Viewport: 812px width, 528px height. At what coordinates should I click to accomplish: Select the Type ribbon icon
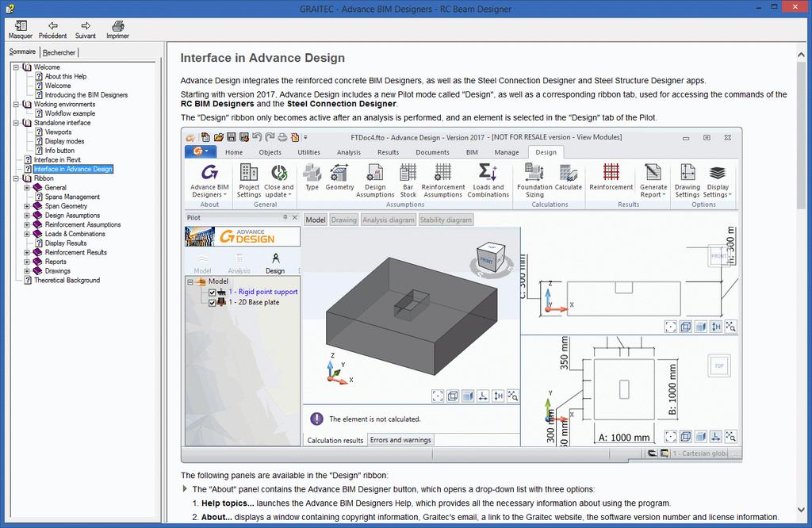[312, 172]
